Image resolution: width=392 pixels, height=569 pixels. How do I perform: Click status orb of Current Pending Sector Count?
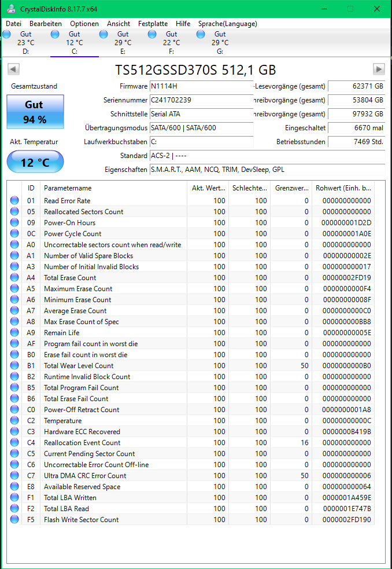pos(14,454)
